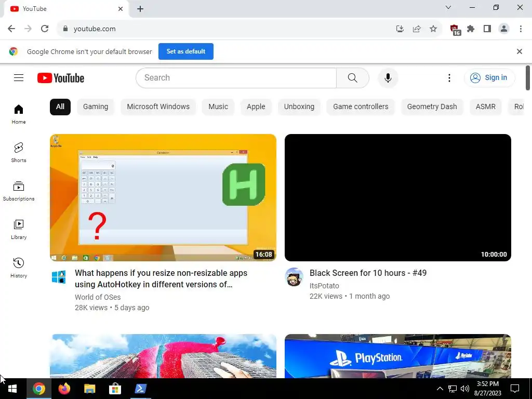Open AutoHotkey resize video title link

(161, 278)
